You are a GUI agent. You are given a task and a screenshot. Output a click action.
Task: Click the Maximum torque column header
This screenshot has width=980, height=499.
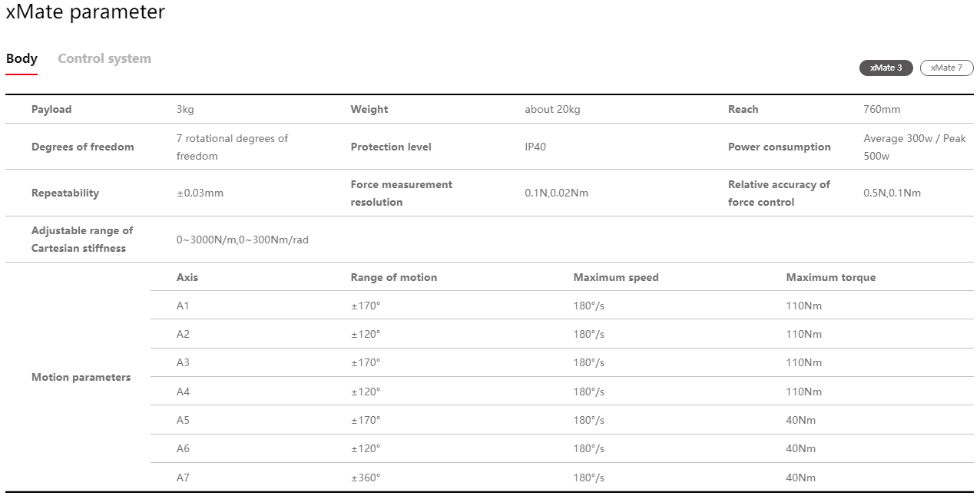(x=830, y=277)
